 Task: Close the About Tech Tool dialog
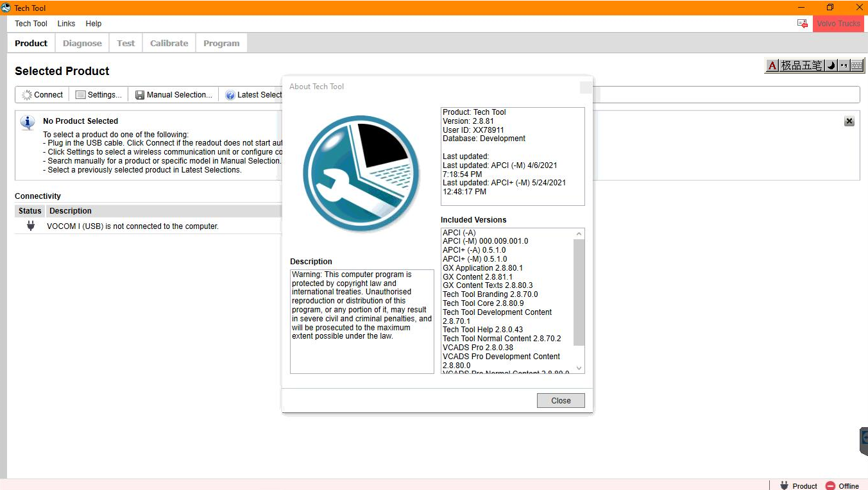[x=560, y=400]
